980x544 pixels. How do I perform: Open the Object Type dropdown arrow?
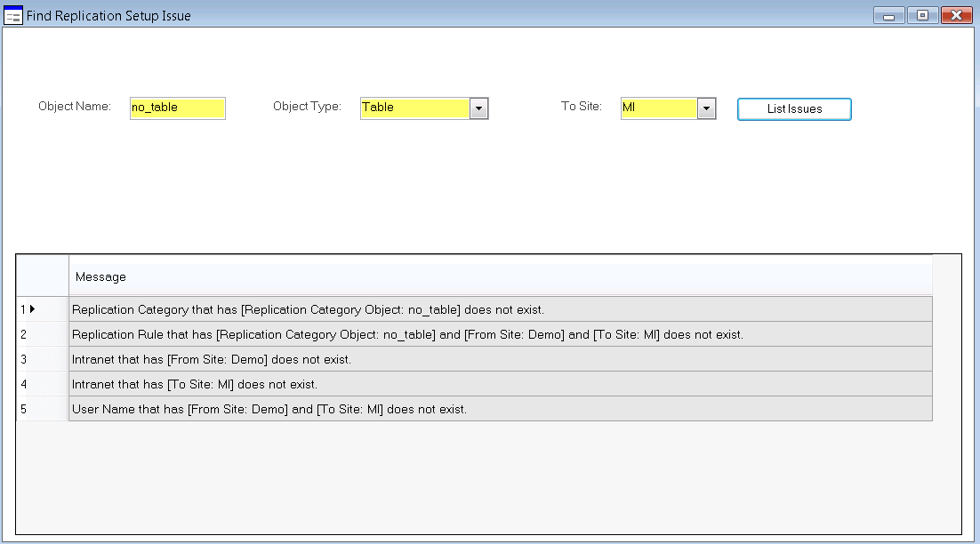pyautogui.click(x=478, y=108)
